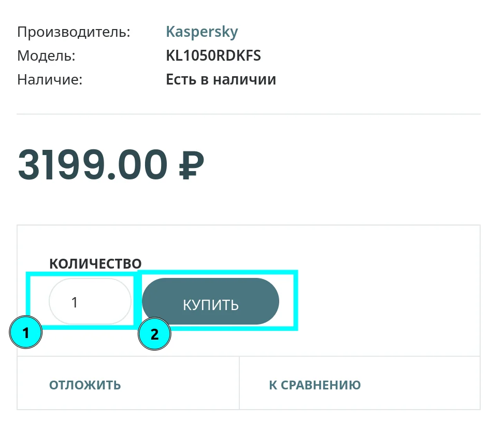Select the model number KL1050RDKFS
The image size is (504, 448).
(213, 55)
